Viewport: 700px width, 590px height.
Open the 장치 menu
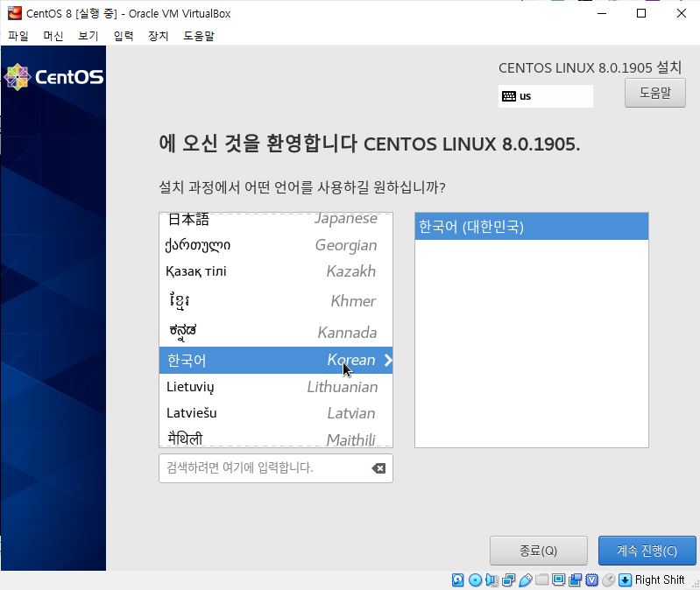[158, 36]
